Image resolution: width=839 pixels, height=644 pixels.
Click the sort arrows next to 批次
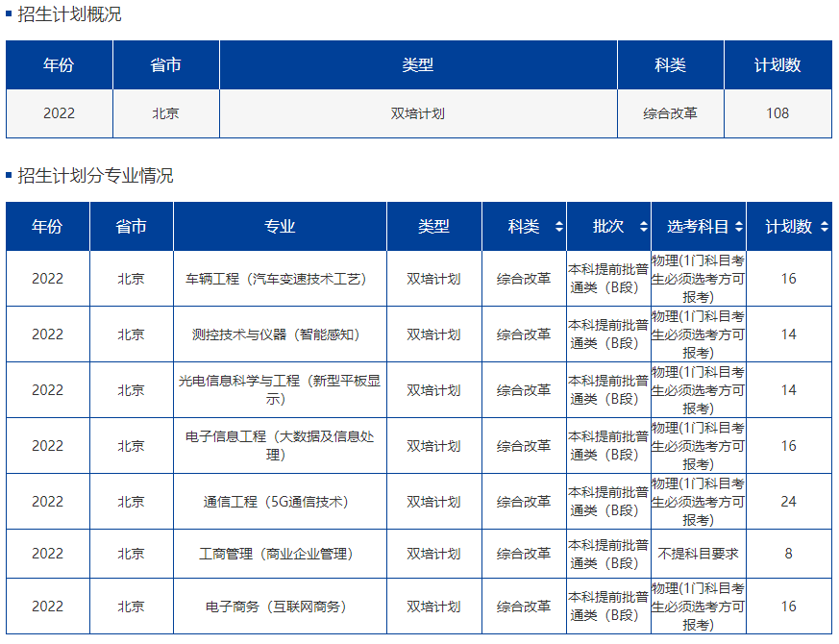tap(641, 227)
